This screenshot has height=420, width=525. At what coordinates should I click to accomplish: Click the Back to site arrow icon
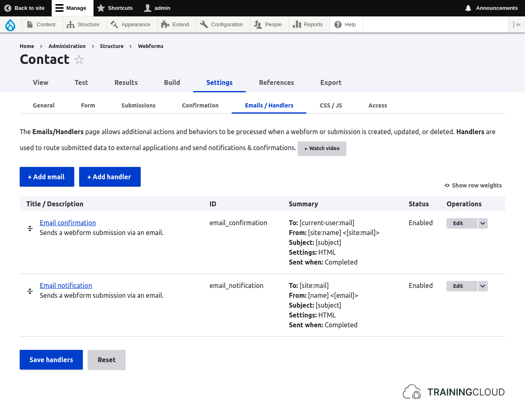pyautogui.click(x=8, y=8)
